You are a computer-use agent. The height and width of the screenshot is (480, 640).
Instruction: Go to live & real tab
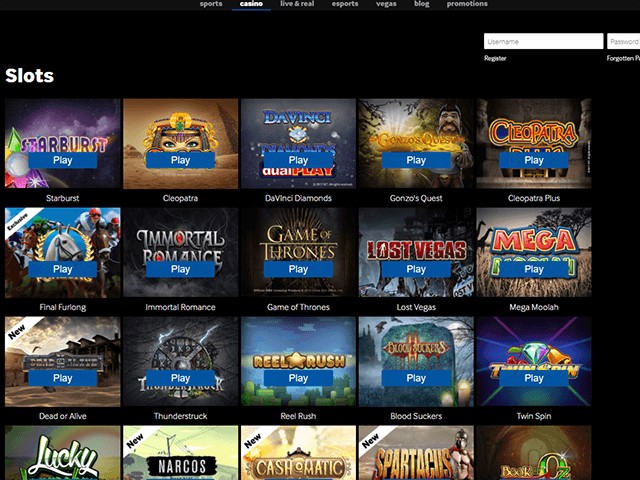point(297,4)
